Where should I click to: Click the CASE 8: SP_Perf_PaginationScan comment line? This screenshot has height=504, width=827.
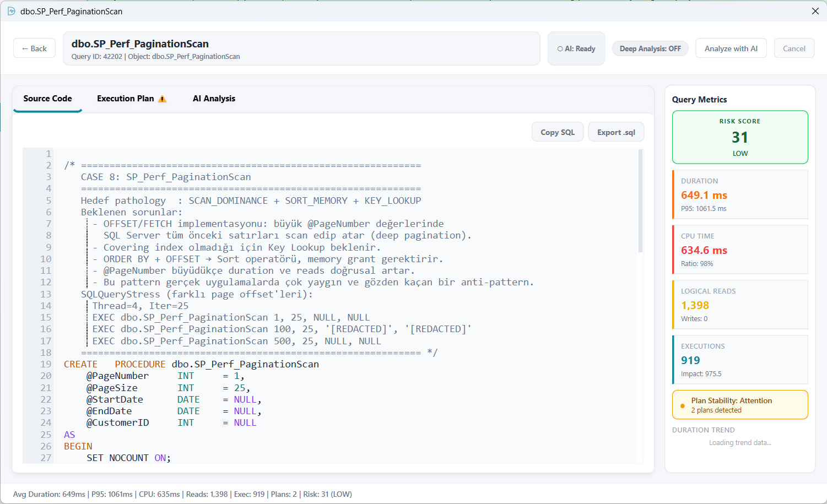coord(166,177)
